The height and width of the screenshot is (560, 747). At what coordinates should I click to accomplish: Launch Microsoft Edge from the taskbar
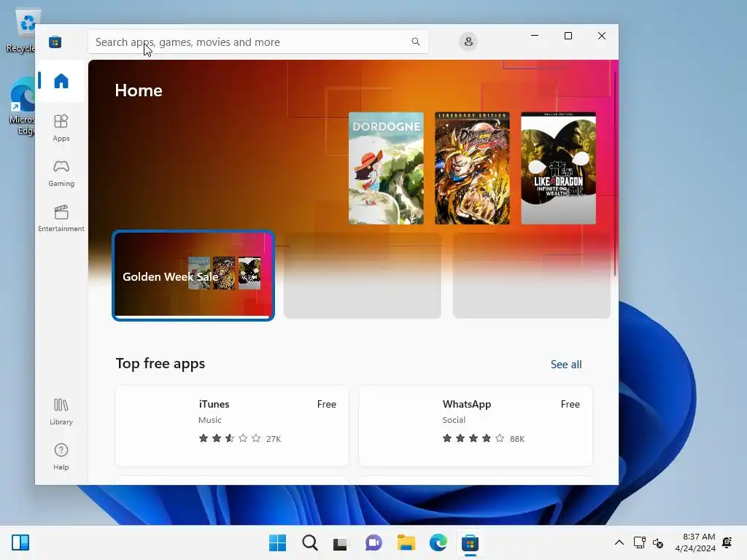(x=438, y=542)
